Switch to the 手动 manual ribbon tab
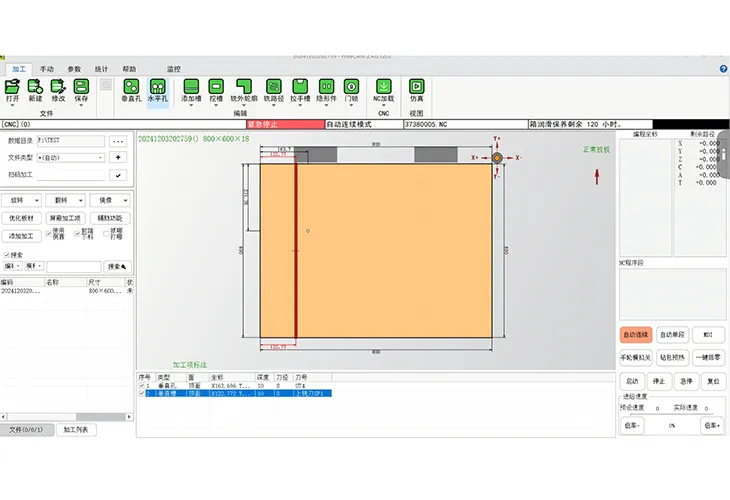730x500 pixels. (47, 69)
